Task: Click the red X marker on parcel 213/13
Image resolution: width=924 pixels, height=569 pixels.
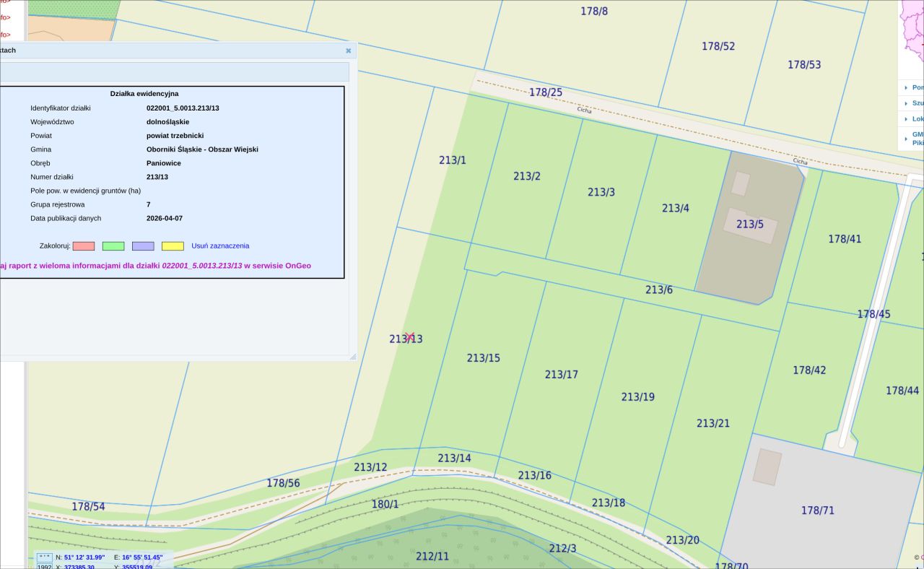Action: click(x=409, y=336)
